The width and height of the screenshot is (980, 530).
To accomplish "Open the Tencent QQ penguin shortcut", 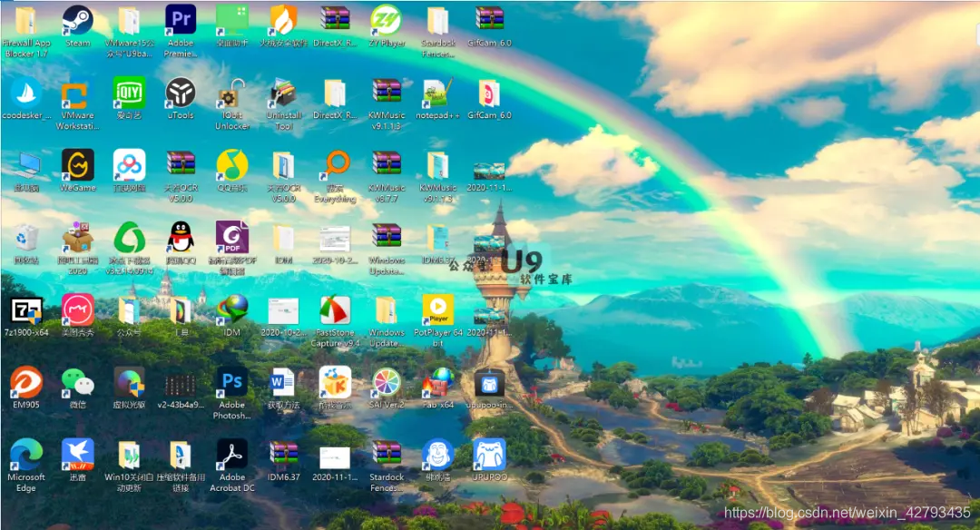I will [181, 238].
